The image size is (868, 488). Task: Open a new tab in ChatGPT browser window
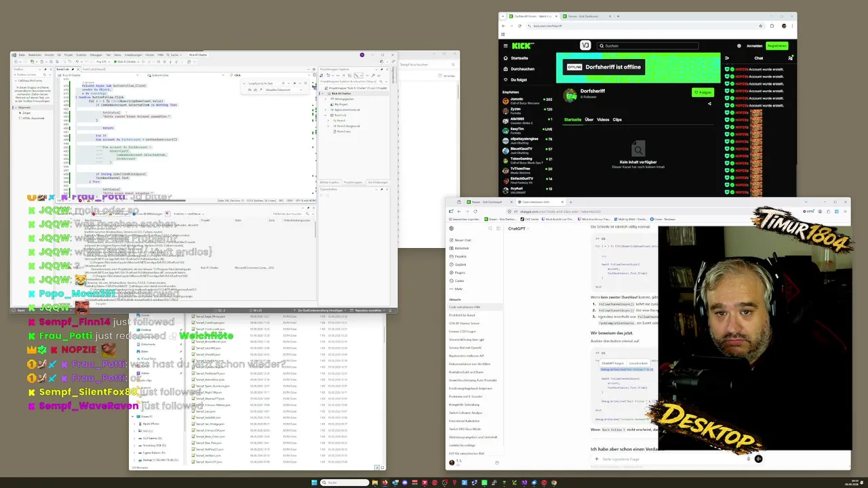[x=571, y=202]
